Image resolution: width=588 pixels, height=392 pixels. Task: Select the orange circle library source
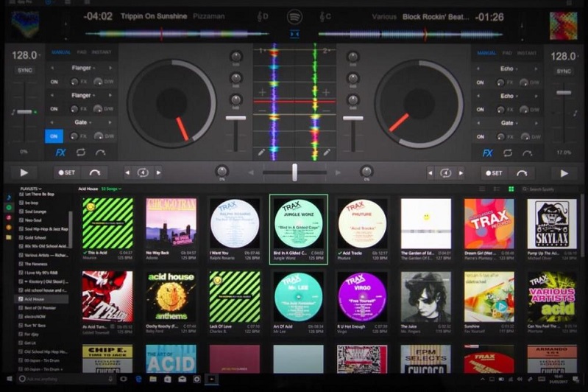click(x=9, y=227)
